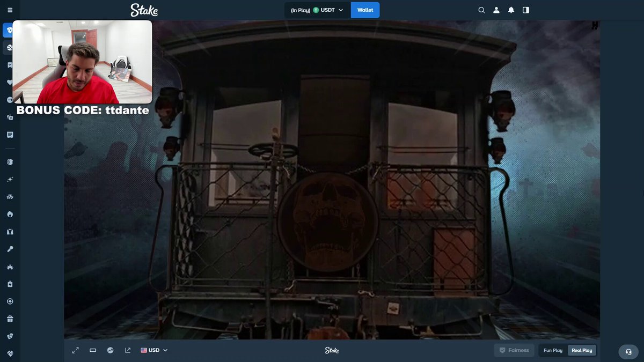Enter fullscreen with the expand arrows icon
Viewport: 644px width, 362px height.
coord(76,350)
